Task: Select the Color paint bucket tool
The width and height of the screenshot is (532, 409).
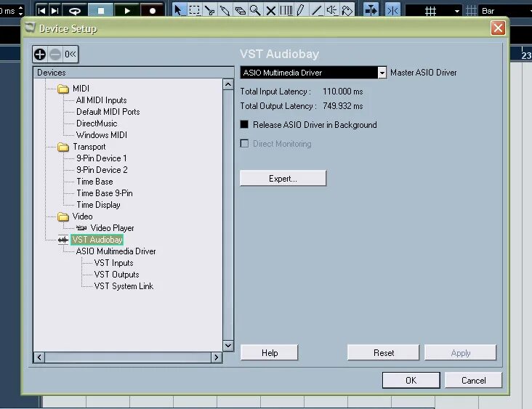Action: tap(347, 10)
